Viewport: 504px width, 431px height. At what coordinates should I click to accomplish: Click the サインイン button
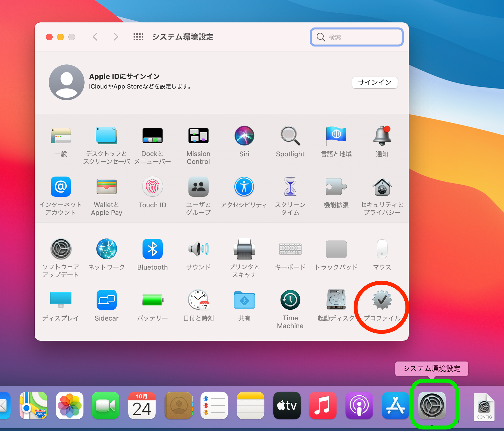coord(375,82)
